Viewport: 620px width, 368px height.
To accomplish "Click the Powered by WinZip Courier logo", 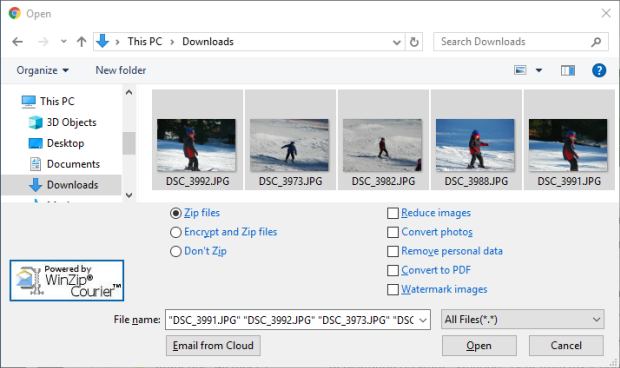I will [67, 281].
